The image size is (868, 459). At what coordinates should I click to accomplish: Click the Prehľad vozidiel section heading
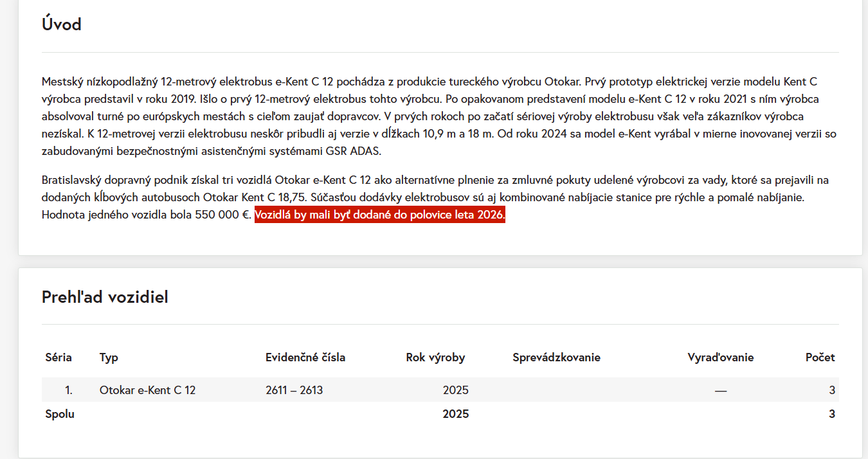105,296
